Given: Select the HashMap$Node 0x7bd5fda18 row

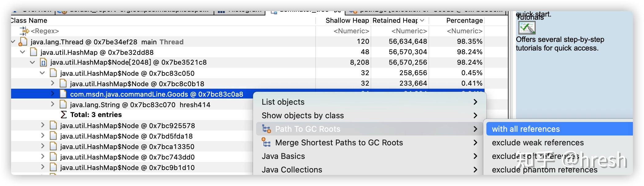Looking at the screenshot, I should [x=126, y=136].
